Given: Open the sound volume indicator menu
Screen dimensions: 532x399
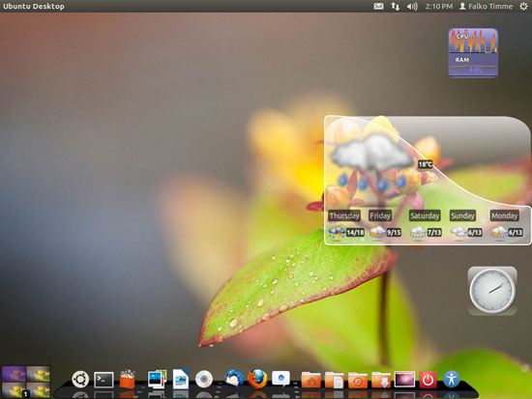Looking at the screenshot, I should pyautogui.click(x=412, y=6).
